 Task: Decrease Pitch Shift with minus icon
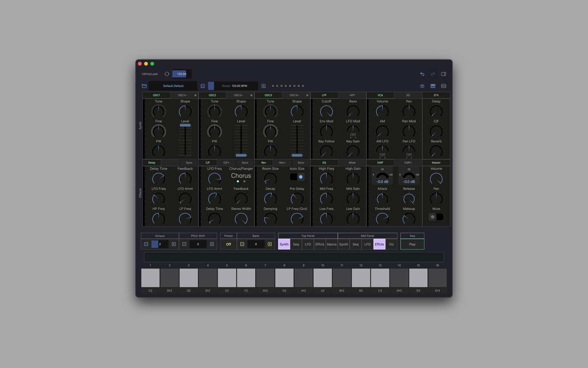click(184, 244)
